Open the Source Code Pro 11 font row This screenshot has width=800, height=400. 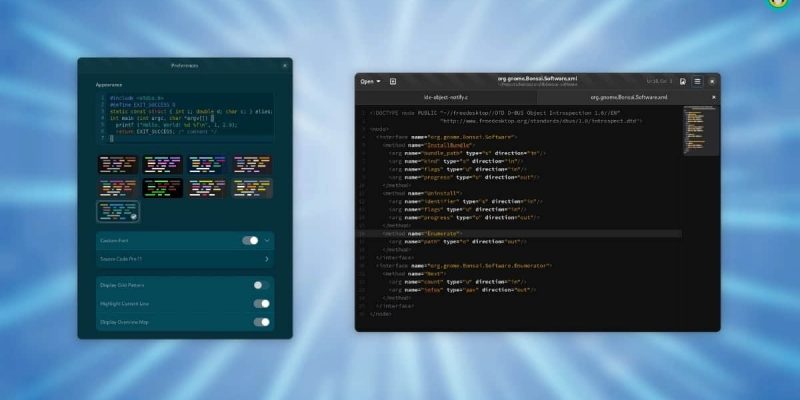185,259
